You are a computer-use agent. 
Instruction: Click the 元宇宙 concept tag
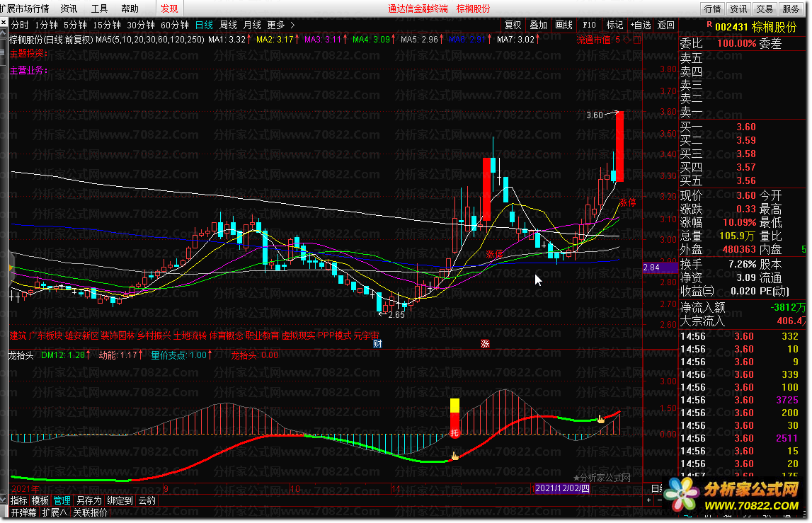click(x=367, y=335)
